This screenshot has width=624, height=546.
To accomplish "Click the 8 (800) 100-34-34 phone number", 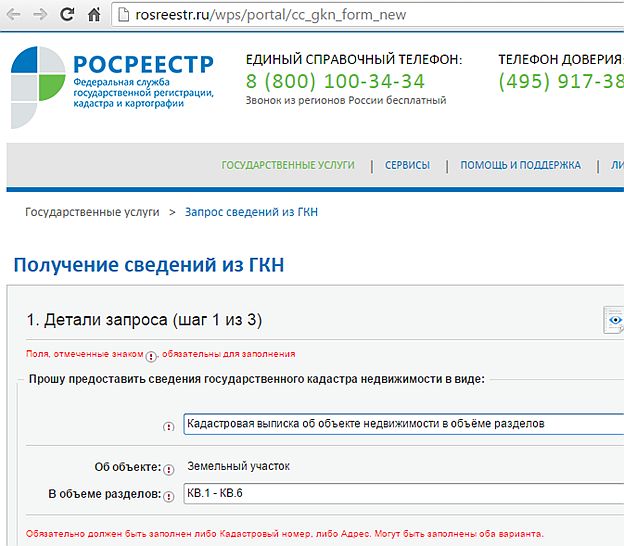I will tap(335, 81).
